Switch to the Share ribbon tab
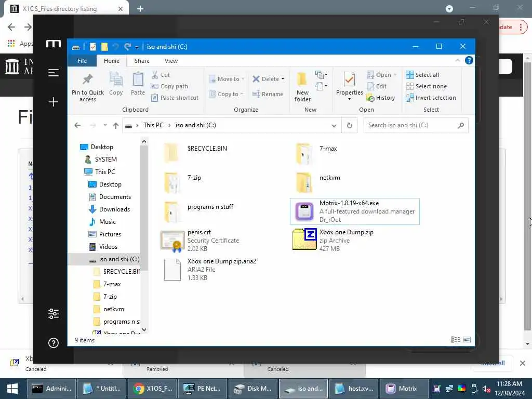Viewport: 532px width, 399px height. click(142, 61)
